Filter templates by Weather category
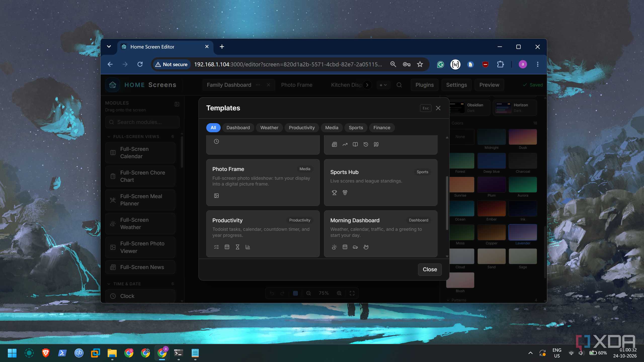Viewport: 644px width, 362px height. tap(269, 128)
